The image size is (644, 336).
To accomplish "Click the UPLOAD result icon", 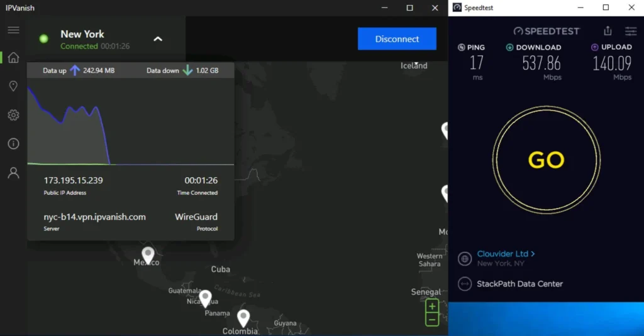I will click(x=594, y=47).
